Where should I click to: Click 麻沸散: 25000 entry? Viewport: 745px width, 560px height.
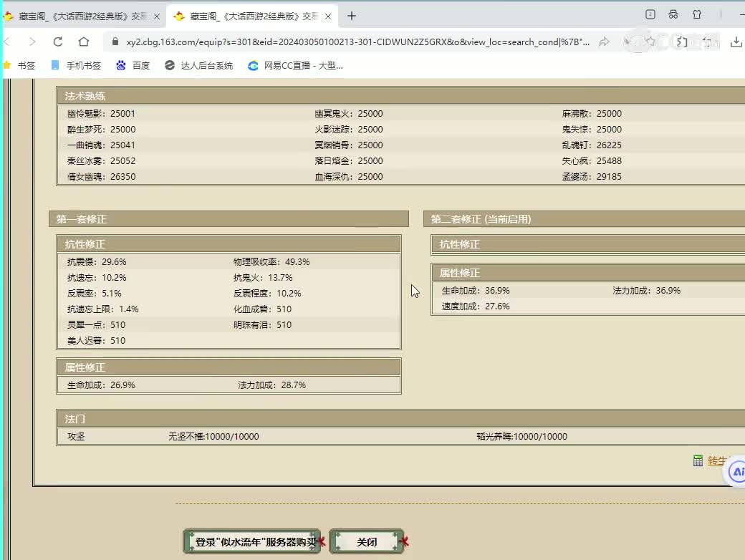(x=592, y=114)
